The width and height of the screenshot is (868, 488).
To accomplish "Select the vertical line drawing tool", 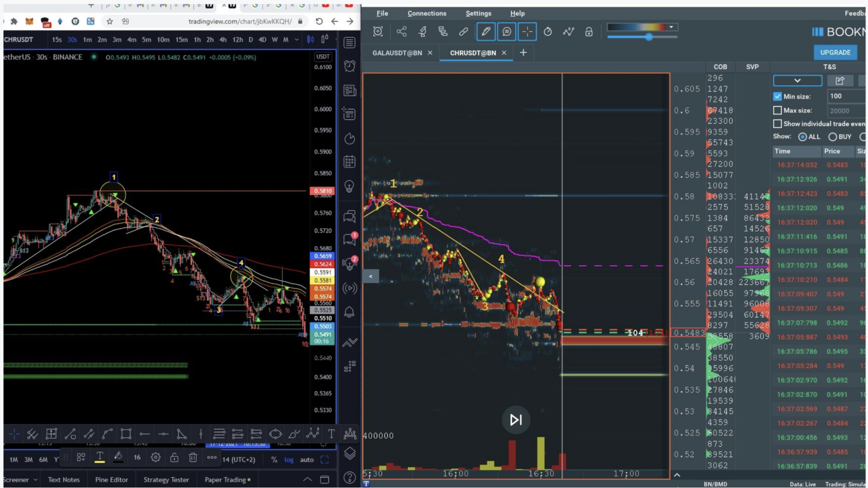I will point(201,434).
